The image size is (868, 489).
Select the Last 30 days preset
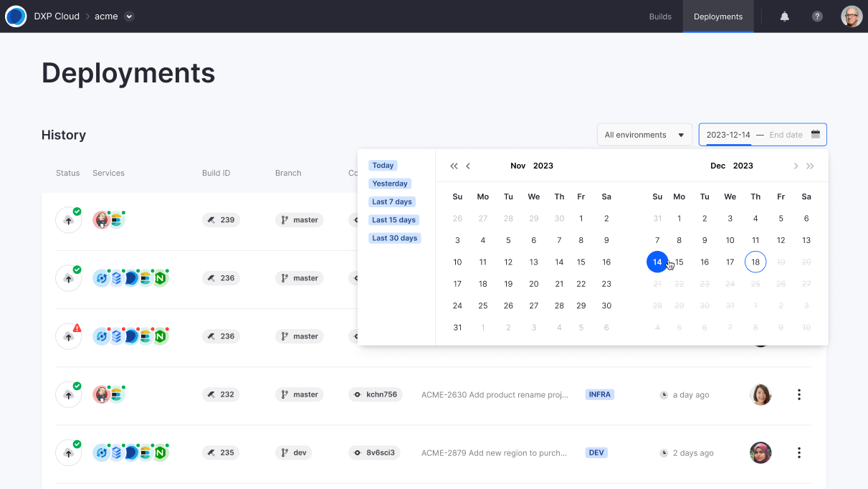(394, 238)
